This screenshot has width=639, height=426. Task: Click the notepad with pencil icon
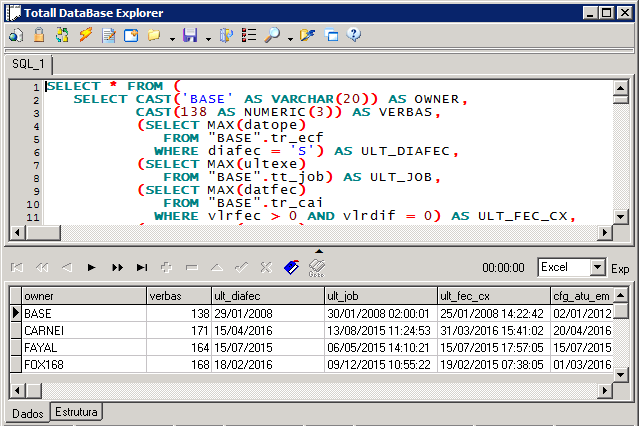(108, 35)
